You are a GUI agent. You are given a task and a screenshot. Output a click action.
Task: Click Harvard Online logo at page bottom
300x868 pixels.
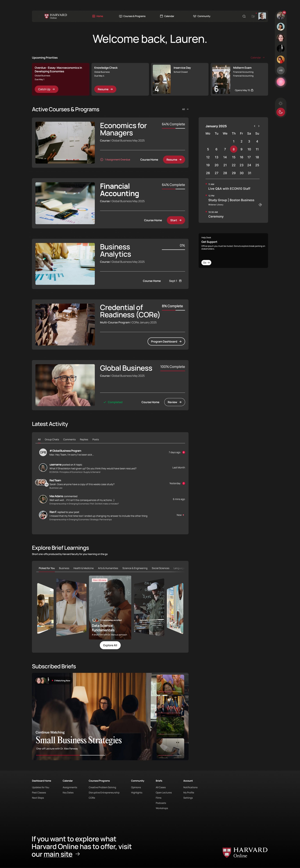click(x=245, y=852)
